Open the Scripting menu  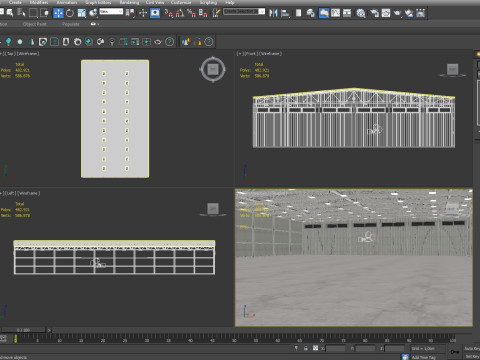coord(208,2)
